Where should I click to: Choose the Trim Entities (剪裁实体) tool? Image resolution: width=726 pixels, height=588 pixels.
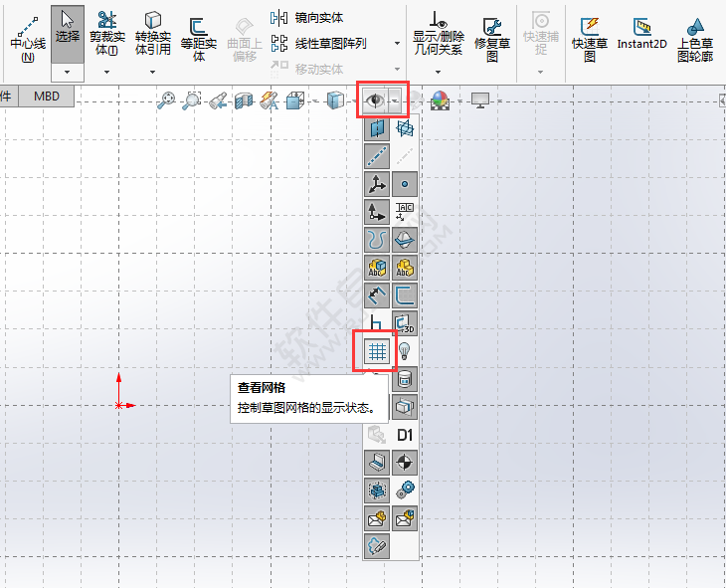pos(107,34)
